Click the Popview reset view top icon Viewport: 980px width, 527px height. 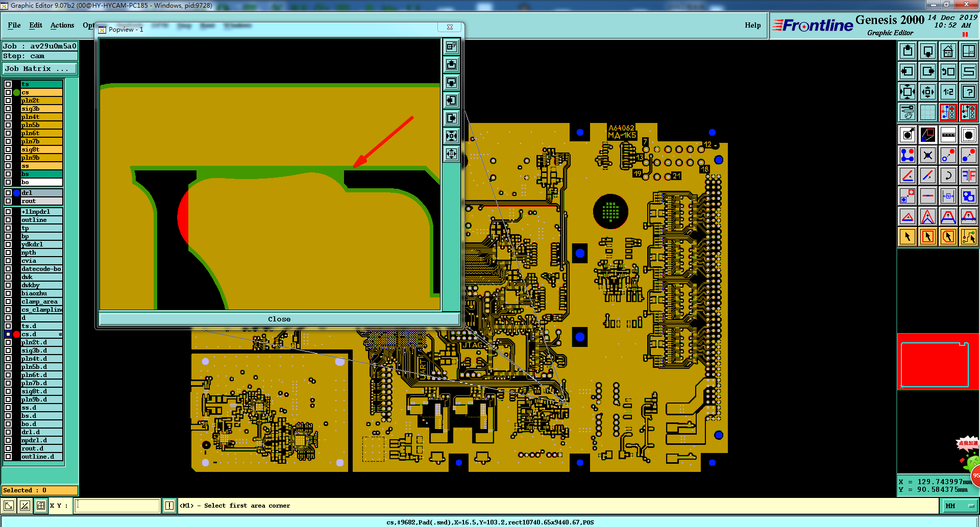451,47
